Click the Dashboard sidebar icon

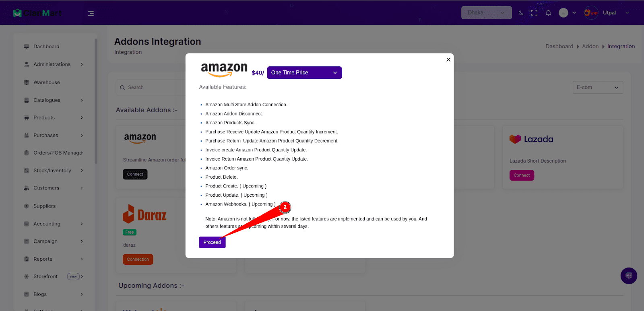(27, 47)
